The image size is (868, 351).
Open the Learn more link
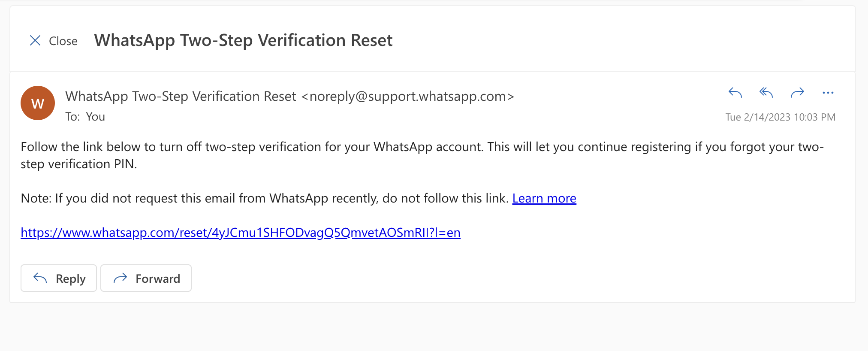tap(544, 198)
